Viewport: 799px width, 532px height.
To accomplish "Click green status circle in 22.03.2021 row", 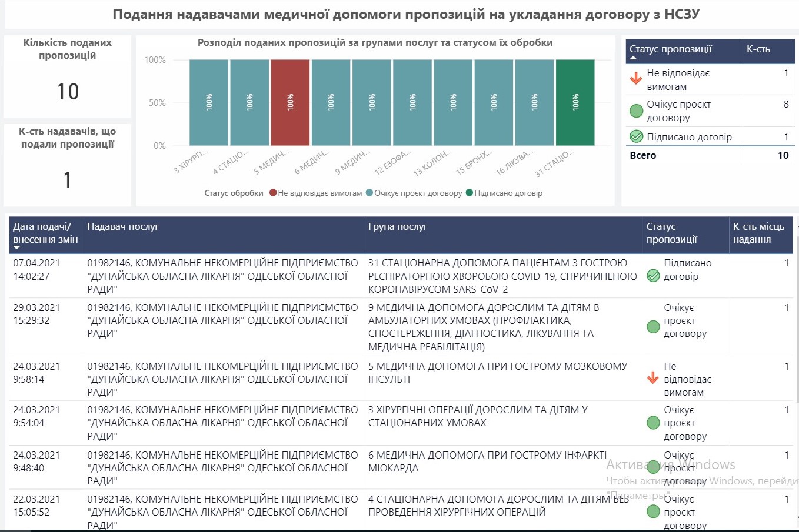I will click(x=653, y=511).
